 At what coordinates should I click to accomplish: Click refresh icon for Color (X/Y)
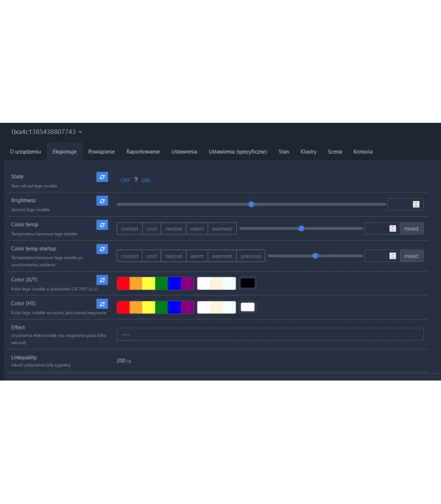click(x=102, y=280)
